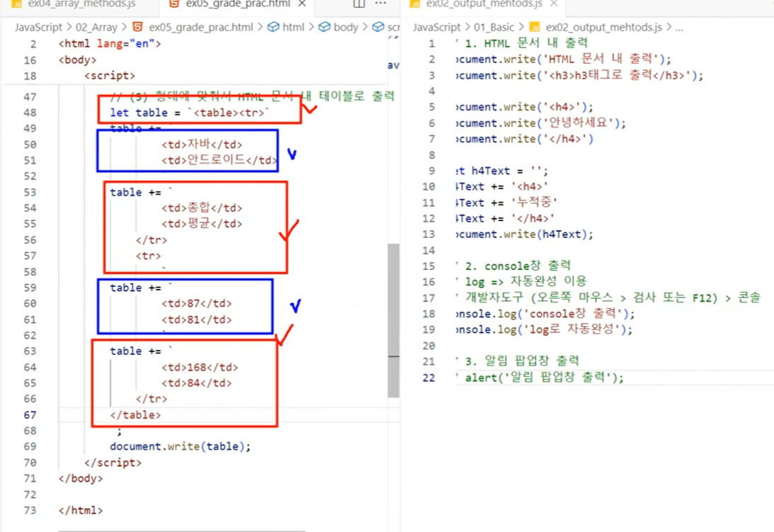This screenshot has width=774, height=532.
Task: Click the JavaScript breadcrumb in the right pane
Action: click(436, 27)
